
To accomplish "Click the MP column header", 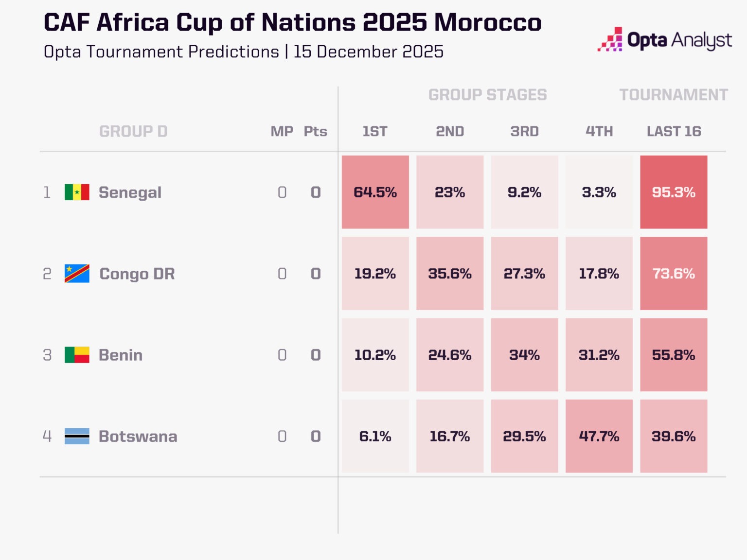I will pyautogui.click(x=282, y=131).
